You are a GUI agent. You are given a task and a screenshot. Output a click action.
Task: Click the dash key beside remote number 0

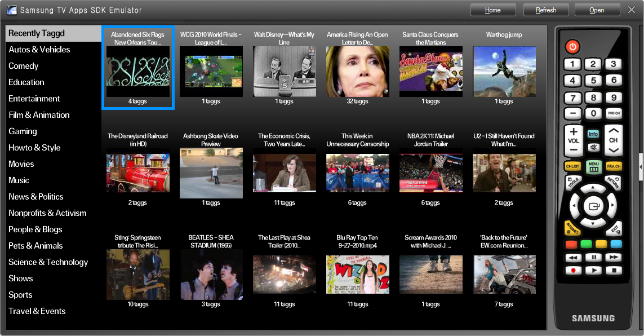[x=572, y=113]
